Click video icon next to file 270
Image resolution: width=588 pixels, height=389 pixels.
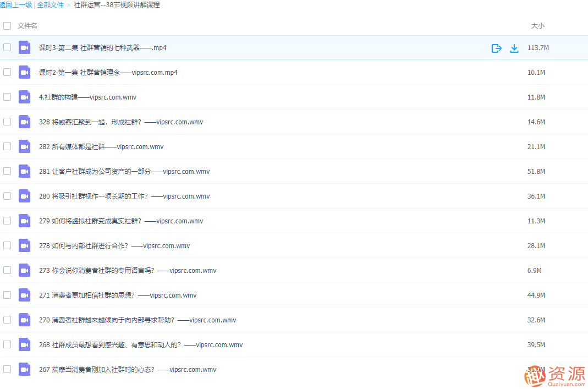(24, 320)
